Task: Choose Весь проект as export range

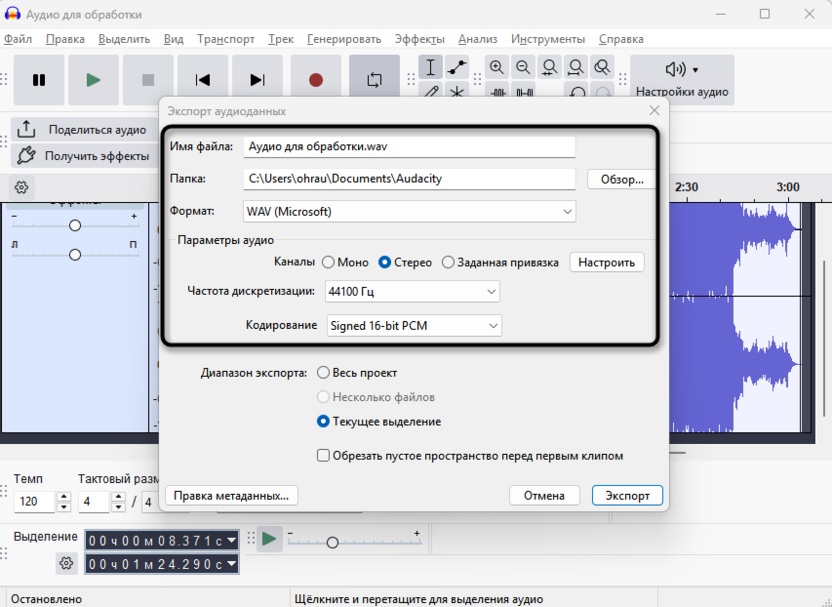Action: pos(323,372)
